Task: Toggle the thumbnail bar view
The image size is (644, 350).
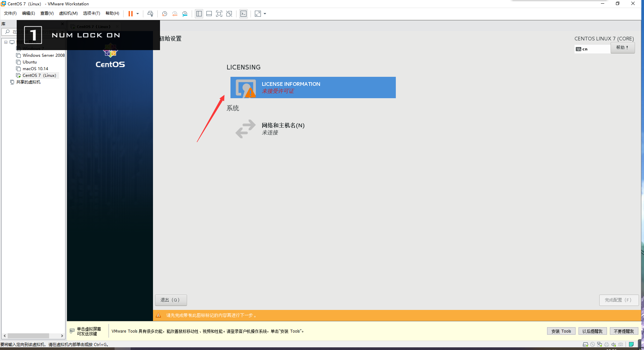Action: tap(209, 14)
